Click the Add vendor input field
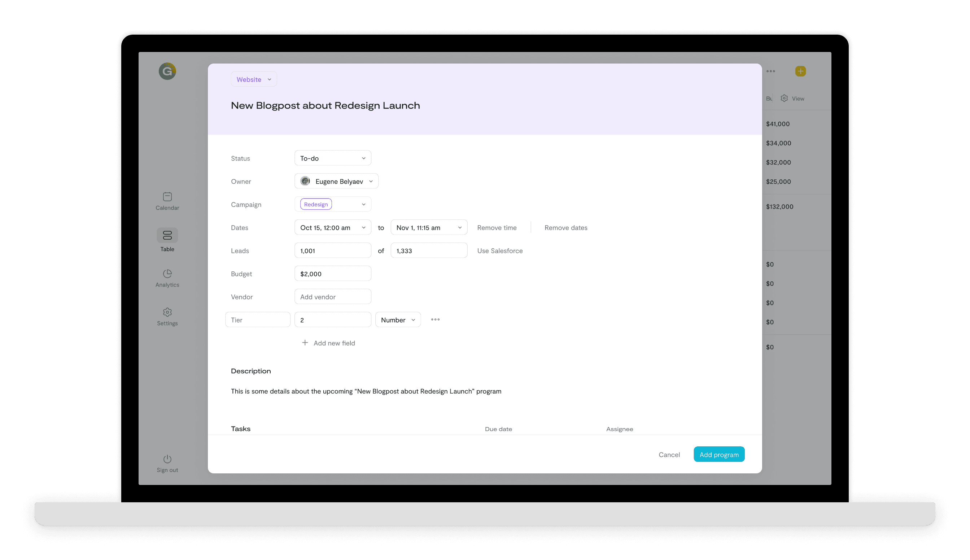970x560 pixels. click(333, 297)
